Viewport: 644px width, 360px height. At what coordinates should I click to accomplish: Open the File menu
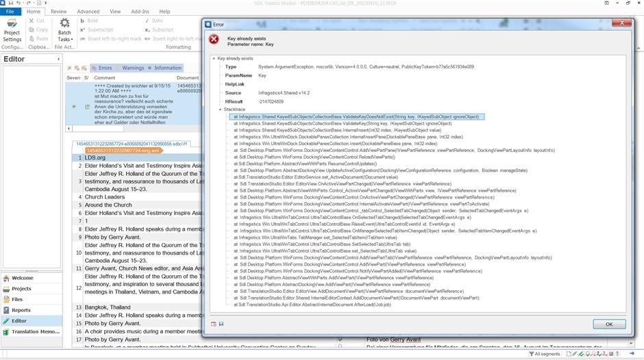click(10, 12)
